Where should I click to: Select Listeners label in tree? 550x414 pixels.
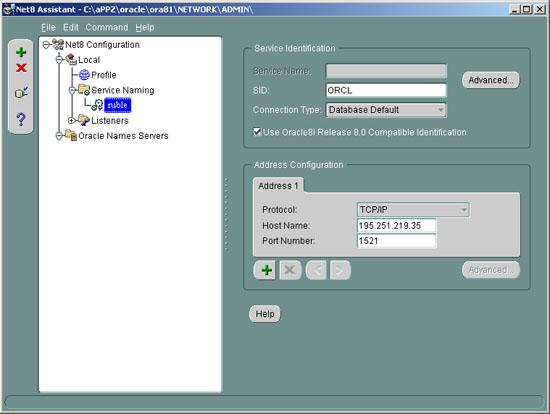110,120
